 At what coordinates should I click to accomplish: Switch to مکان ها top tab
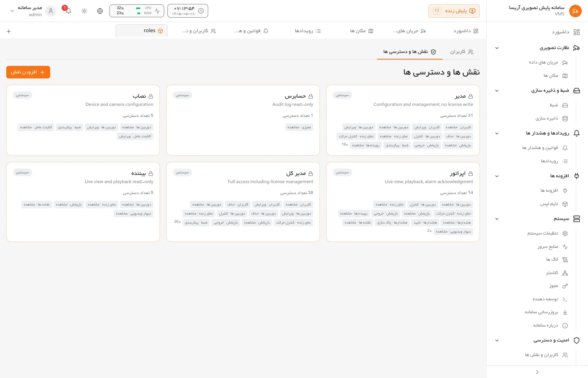click(362, 31)
